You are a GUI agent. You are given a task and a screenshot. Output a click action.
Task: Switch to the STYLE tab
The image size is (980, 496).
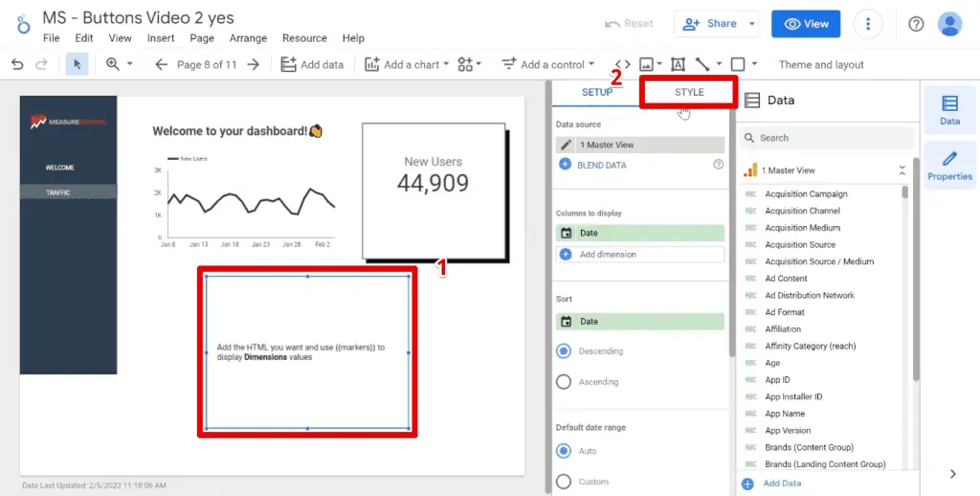[x=689, y=92]
